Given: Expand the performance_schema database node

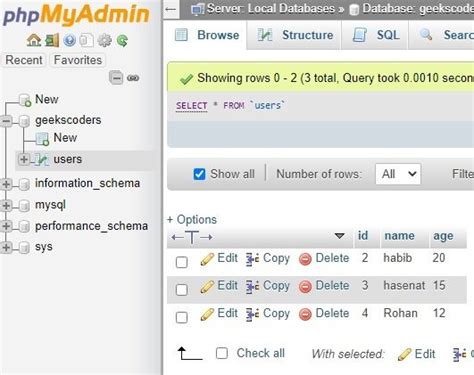Looking at the screenshot, I should click(x=6, y=226).
